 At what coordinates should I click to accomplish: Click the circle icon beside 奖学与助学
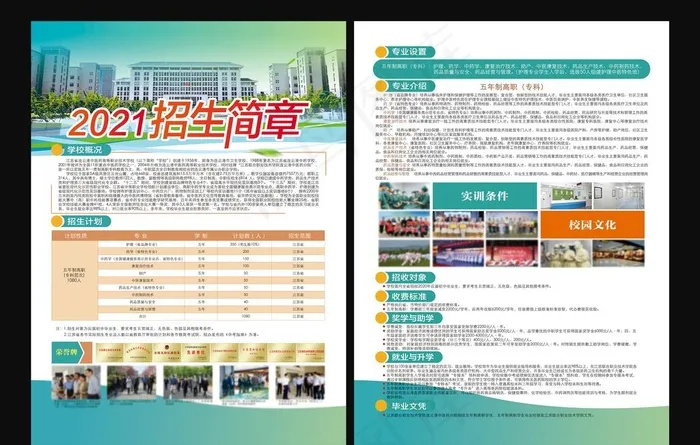377,316
